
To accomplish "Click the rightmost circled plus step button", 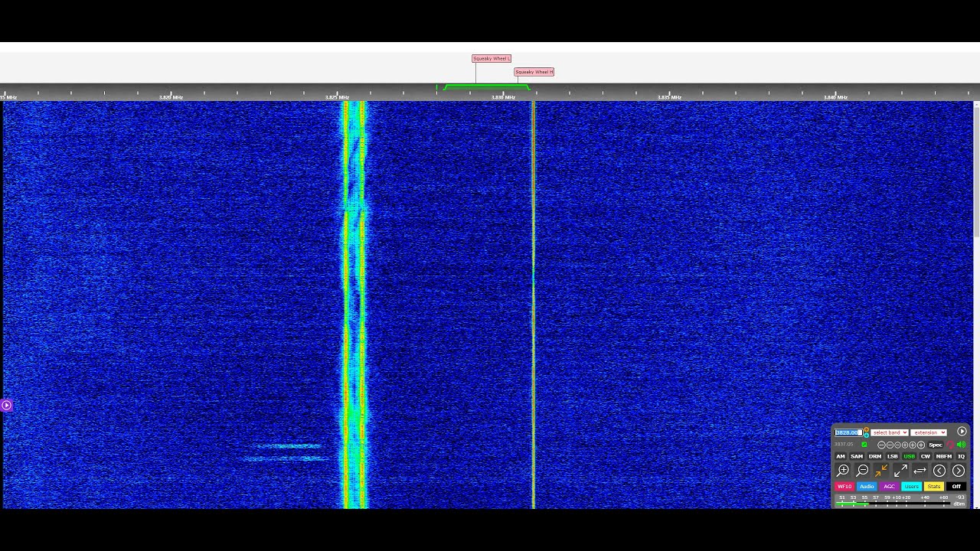I will point(921,445).
